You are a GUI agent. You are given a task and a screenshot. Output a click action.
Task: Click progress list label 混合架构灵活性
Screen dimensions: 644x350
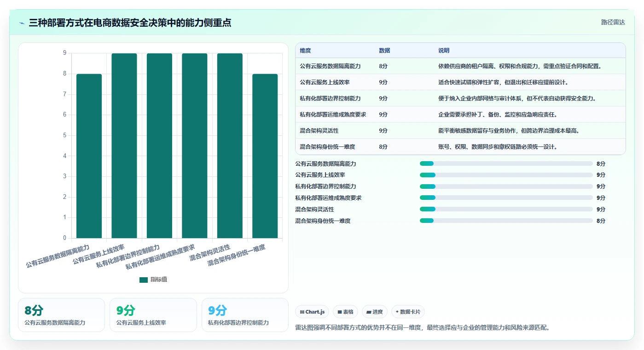314,210
